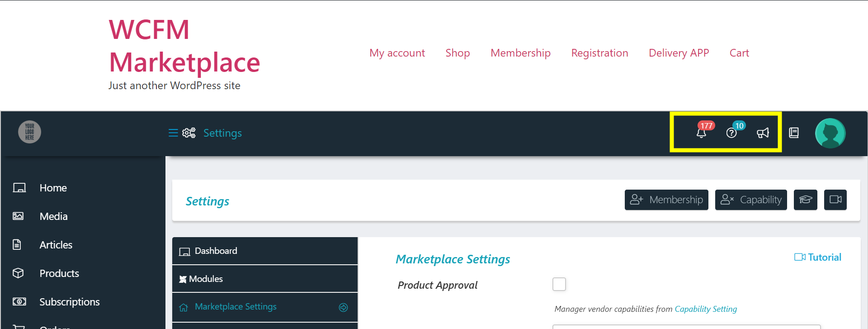
Task: Open the Dashboard settings tab
Action: point(216,251)
